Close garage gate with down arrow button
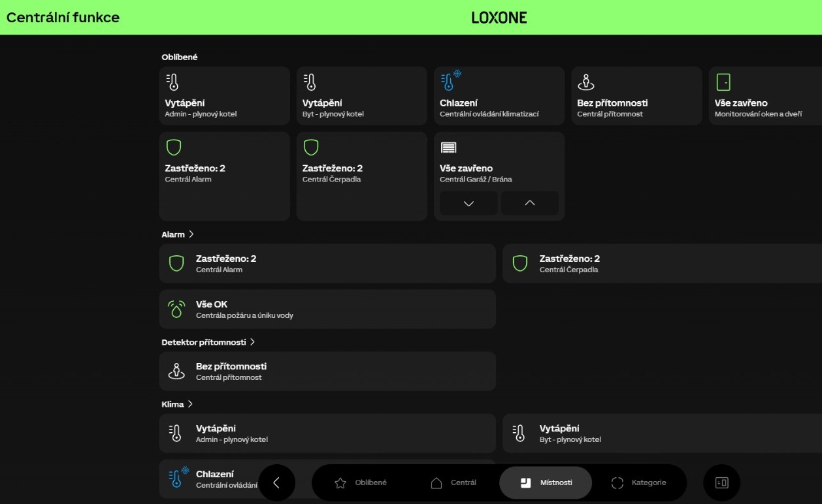 469,203
